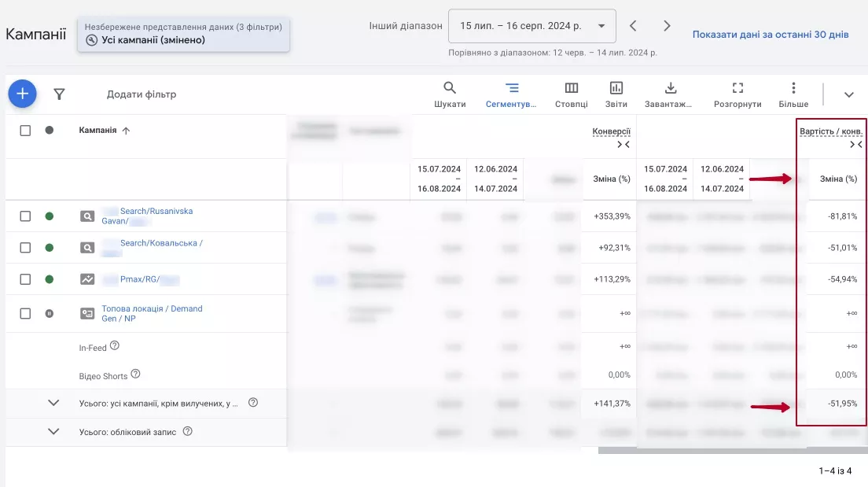Click the In-Feed segment row label
The height and width of the screenshot is (487, 868).
point(93,348)
